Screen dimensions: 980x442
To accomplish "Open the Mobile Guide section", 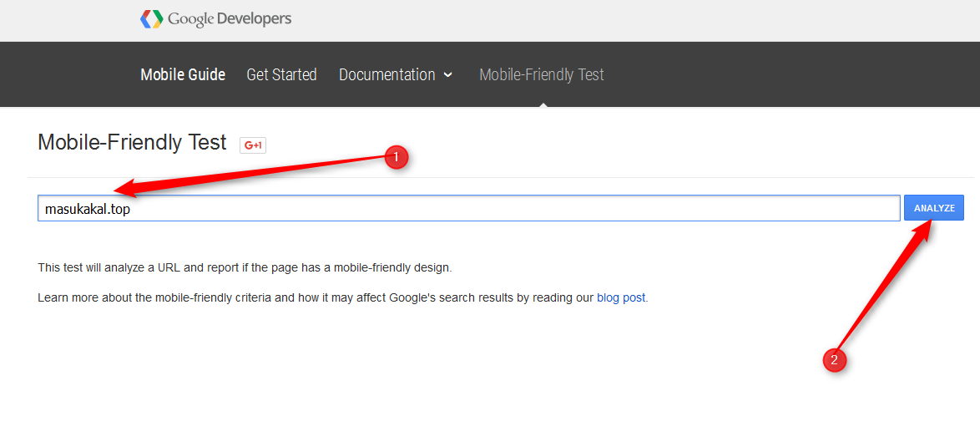I will 183,75.
